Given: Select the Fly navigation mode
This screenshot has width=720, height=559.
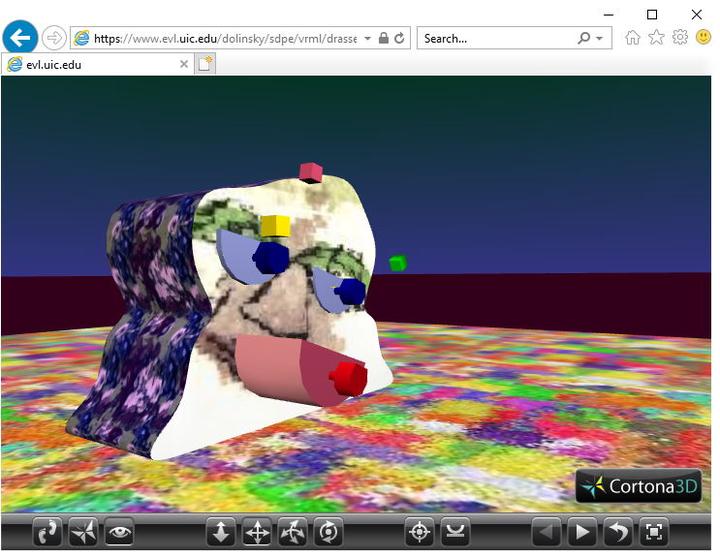Looking at the screenshot, I should tap(83, 532).
